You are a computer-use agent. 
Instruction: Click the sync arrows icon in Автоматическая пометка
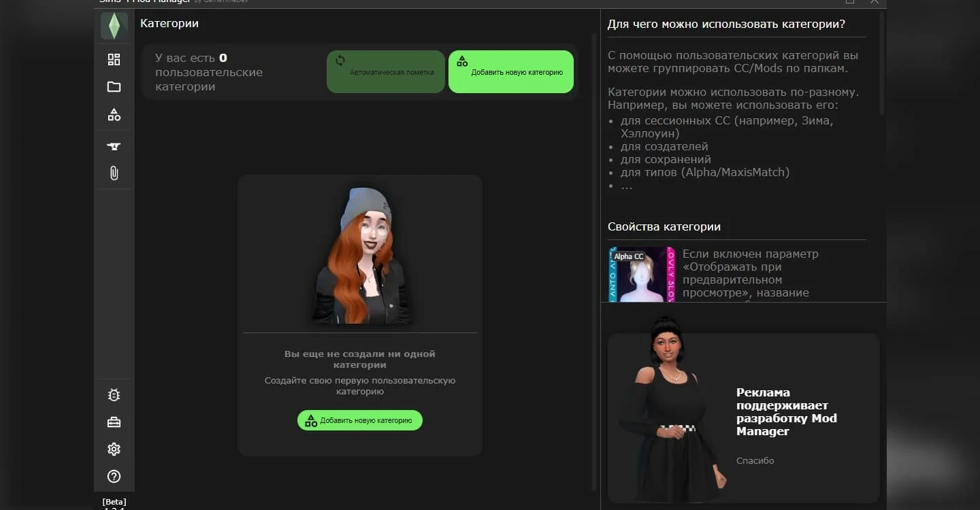340,61
